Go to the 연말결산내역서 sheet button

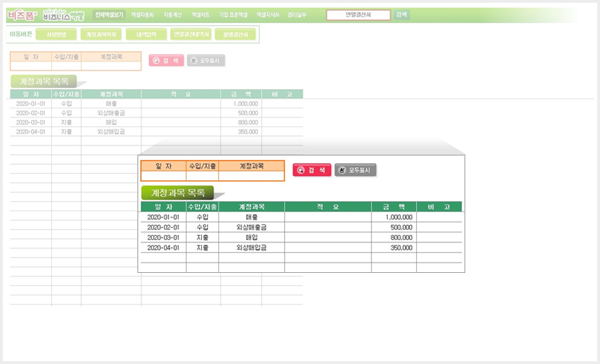tap(191, 35)
